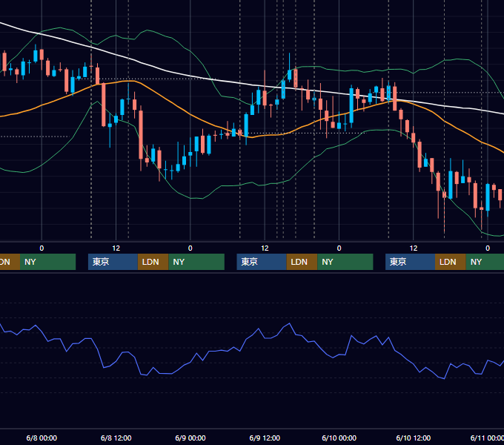Click the 6/10 00:00 date label
The image size is (504, 445).
coord(339,438)
